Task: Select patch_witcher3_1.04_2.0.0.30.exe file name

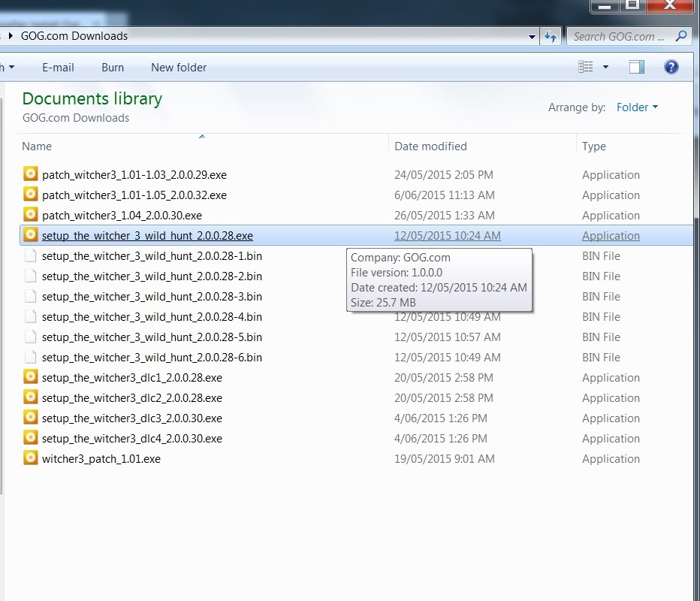Action: click(x=122, y=215)
